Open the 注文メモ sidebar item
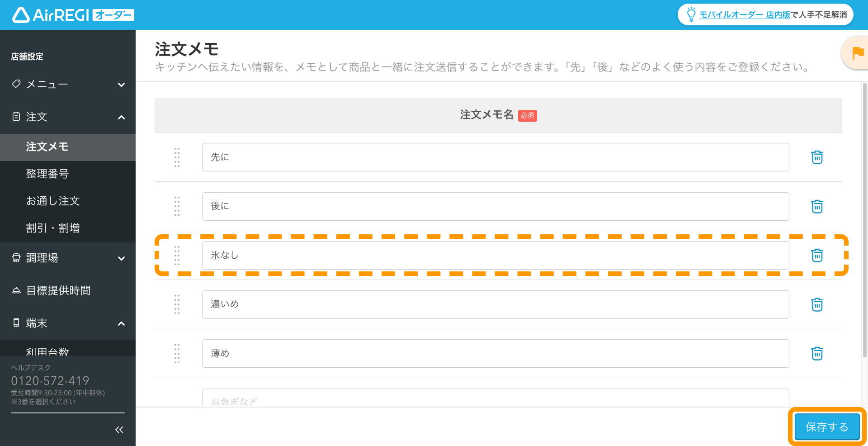 [68, 147]
